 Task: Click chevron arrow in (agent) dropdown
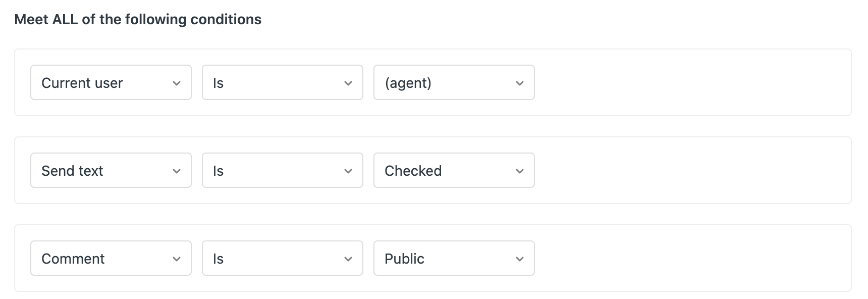pyautogui.click(x=520, y=83)
